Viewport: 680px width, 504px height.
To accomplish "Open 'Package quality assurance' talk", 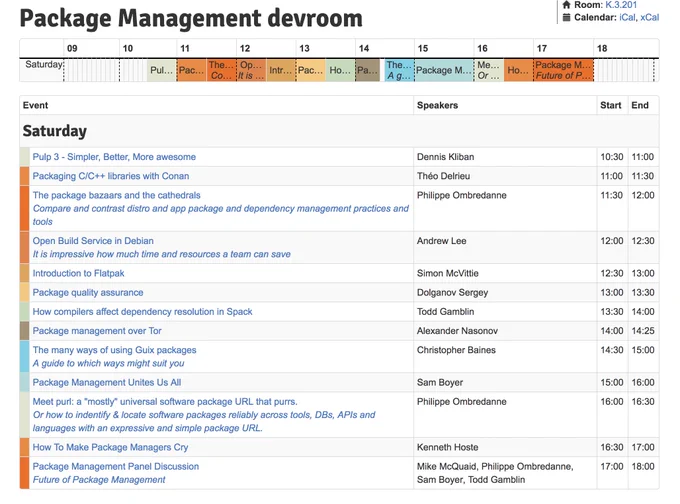I will coord(88,292).
